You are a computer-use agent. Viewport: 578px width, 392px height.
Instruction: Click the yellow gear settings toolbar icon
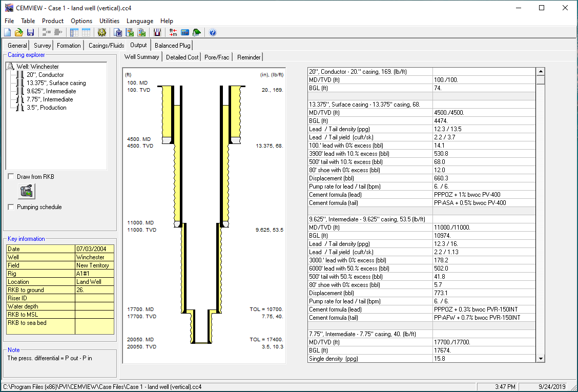tap(101, 32)
